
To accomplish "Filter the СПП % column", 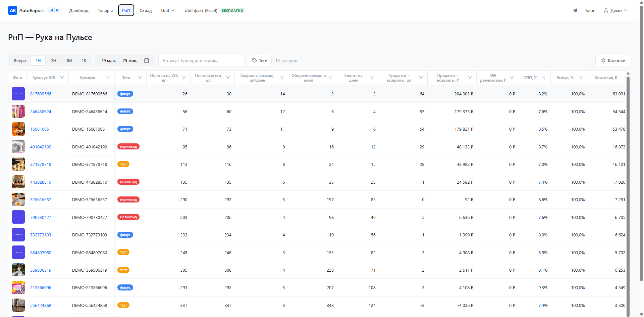I will (544, 78).
